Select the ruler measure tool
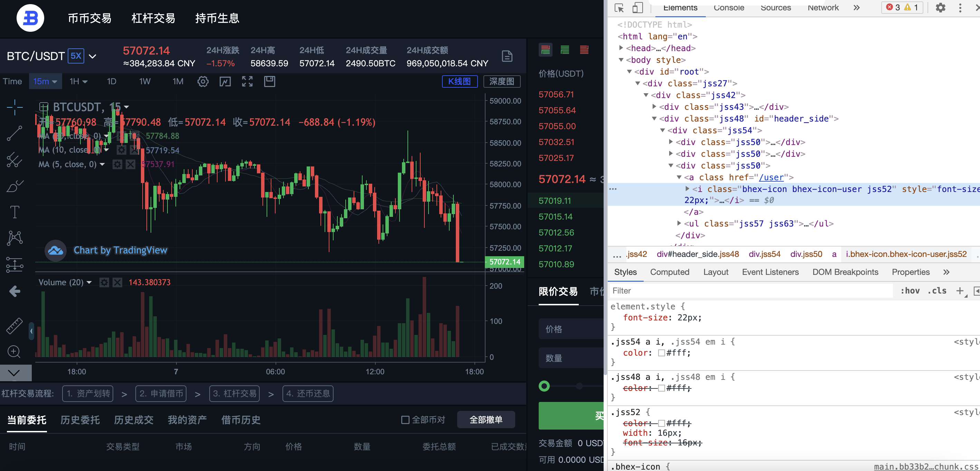Image resolution: width=980 pixels, height=471 pixels. pos(15,326)
